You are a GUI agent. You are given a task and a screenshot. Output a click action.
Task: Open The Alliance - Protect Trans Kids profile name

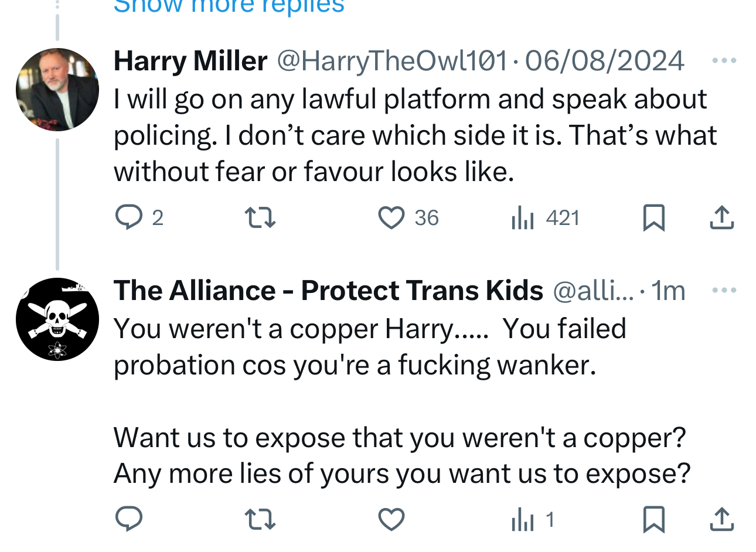328,291
